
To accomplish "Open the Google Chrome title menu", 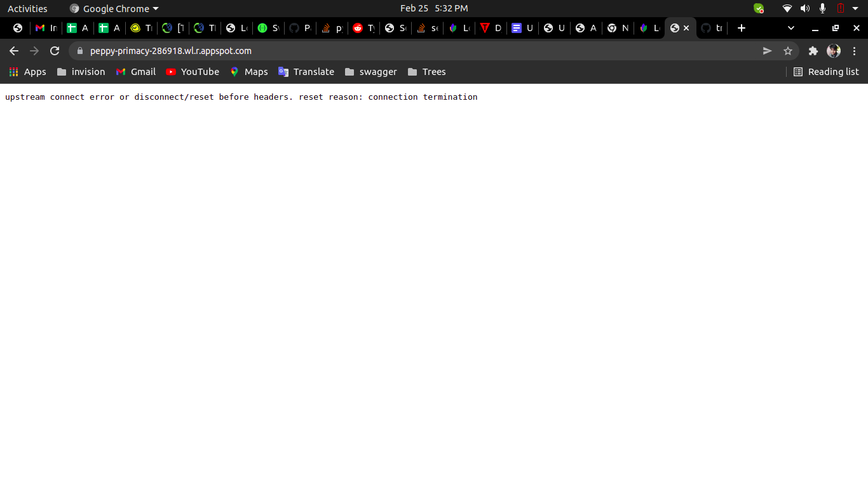I will coord(113,8).
